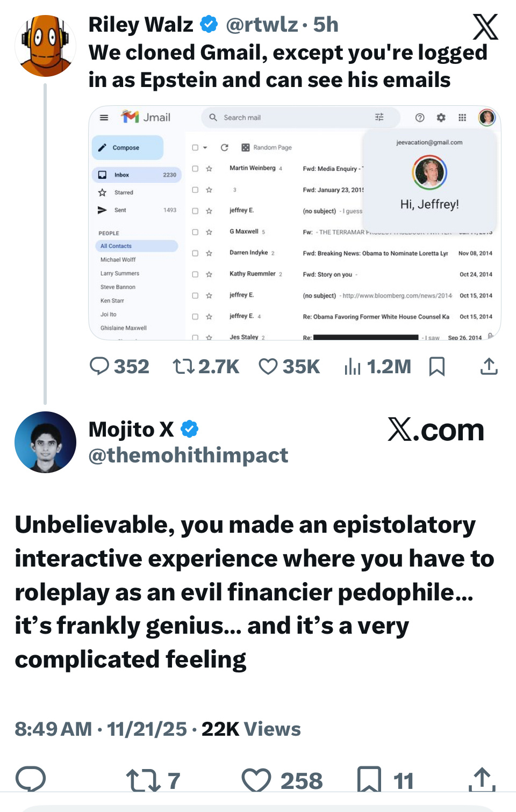This screenshot has width=516, height=812.
Task: Open Mojito X's profile avatar
Action: pos(45,442)
